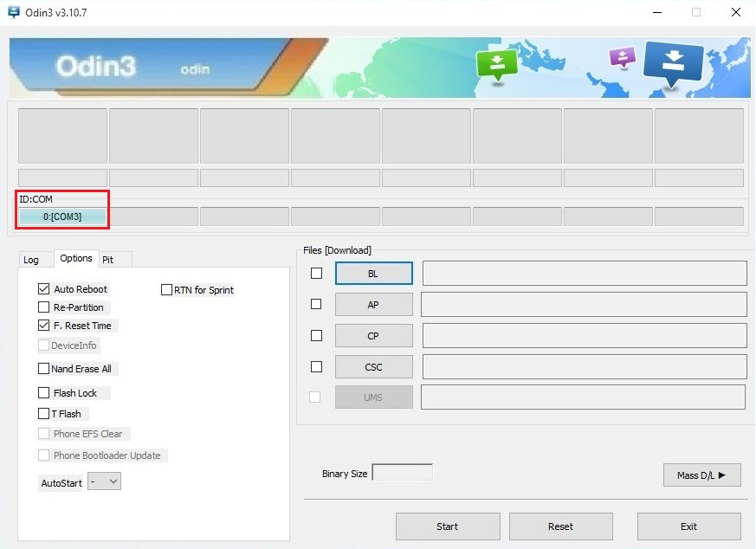
Task: Click the blue download icon in banner
Action: pos(673,65)
